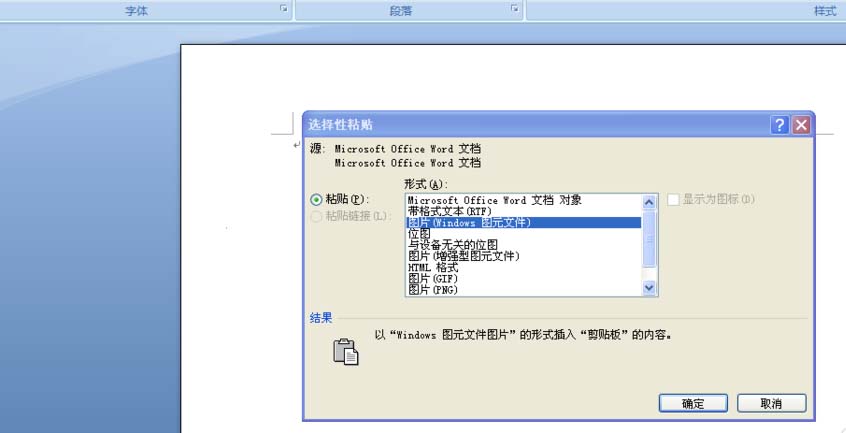
Task: Select the 粘贴 radio button
Action: point(316,200)
